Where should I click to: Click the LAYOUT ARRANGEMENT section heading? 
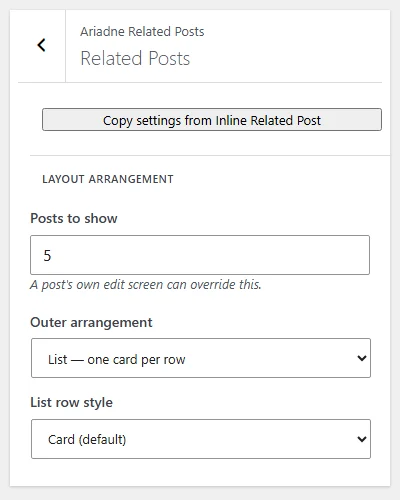(108, 179)
